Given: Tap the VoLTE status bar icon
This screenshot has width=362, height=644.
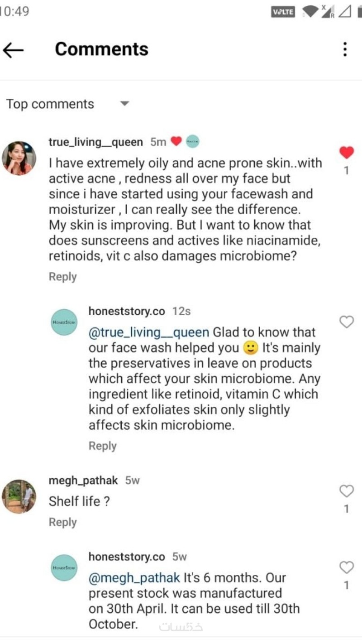Looking at the screenshot, I should coord(283,12).
